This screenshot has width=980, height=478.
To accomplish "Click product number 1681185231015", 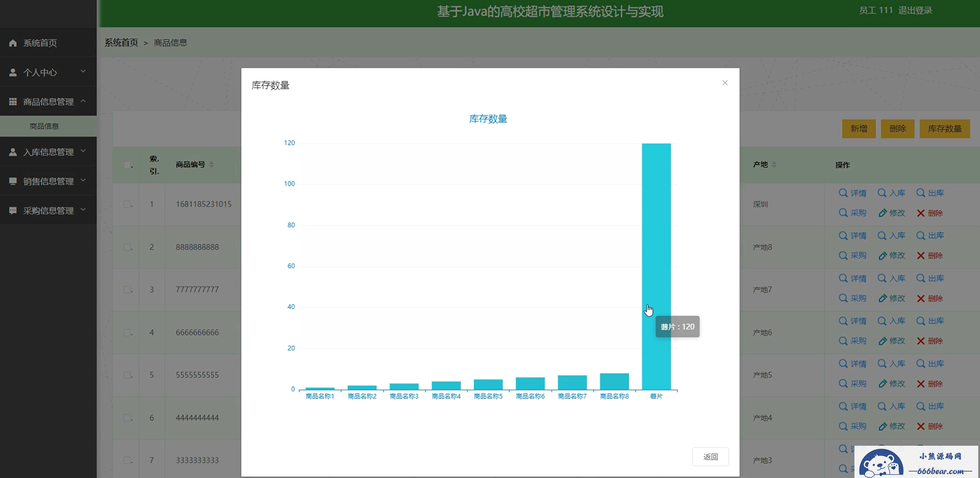I will [203, 204].
